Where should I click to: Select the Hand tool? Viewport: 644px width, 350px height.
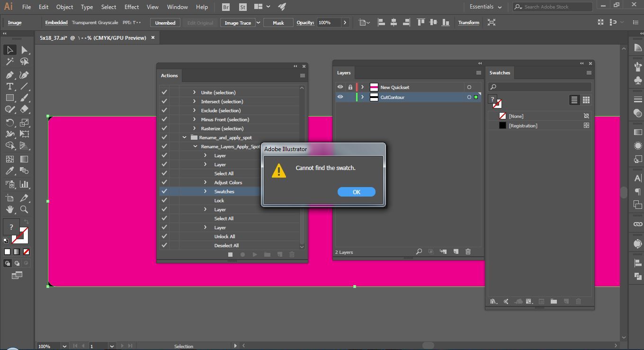(x=9, y=209)
